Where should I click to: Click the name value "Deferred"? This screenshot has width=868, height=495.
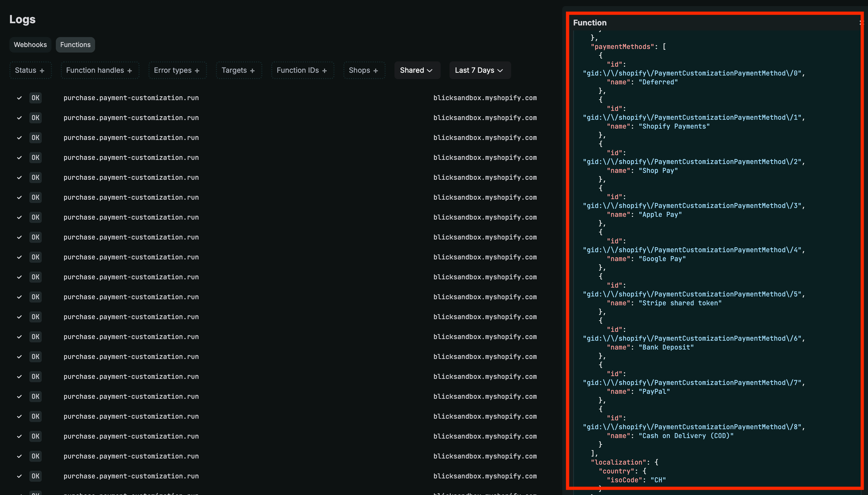point(658,82)
